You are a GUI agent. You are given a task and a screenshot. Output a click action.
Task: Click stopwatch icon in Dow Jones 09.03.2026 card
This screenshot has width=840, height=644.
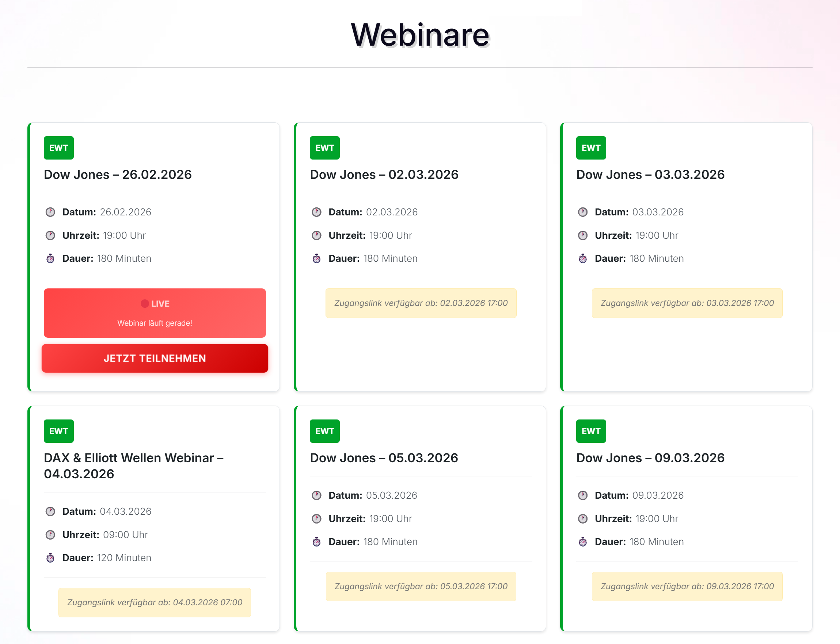pyautogui.click(x=583, y=542)
